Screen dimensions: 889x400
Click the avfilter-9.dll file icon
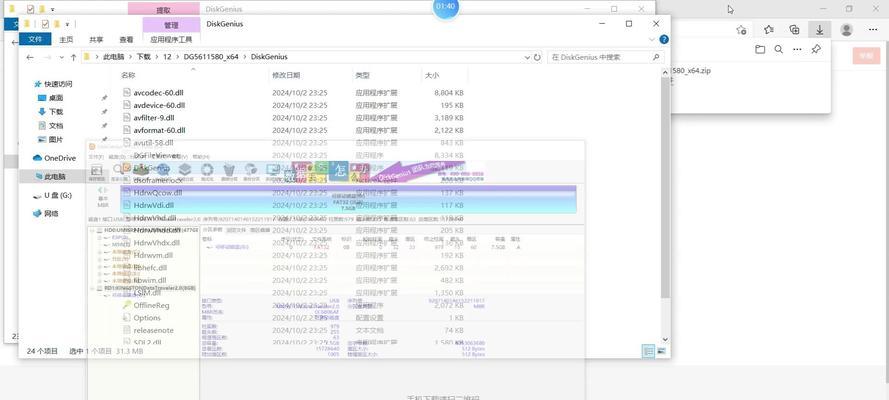tap(127, 118)
